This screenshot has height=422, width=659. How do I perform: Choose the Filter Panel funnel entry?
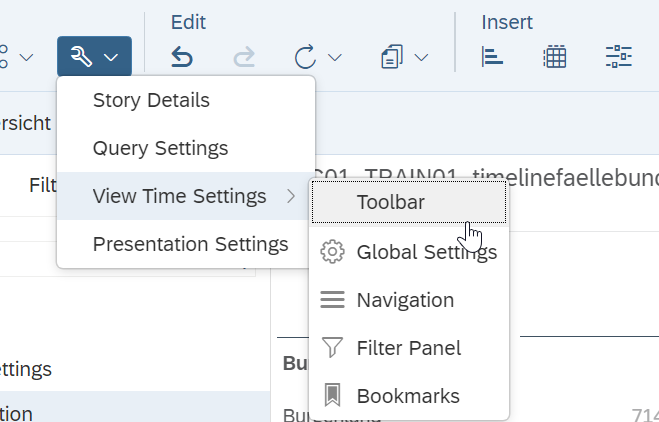408,348
